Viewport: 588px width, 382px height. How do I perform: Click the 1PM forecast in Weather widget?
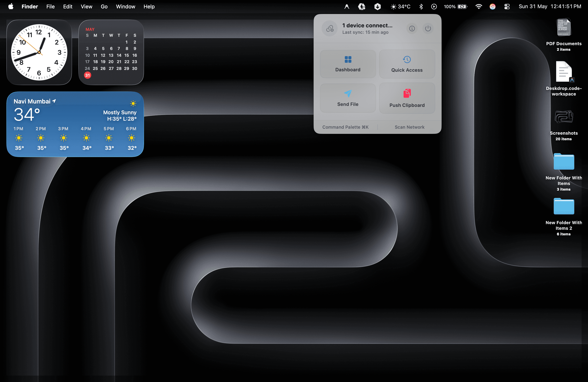point(19,138)
